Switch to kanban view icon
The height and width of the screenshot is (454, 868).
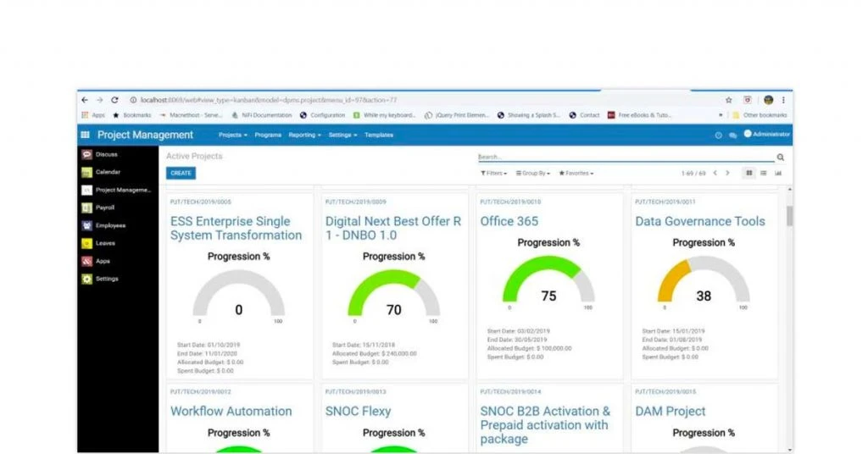(x=749, y=173)
